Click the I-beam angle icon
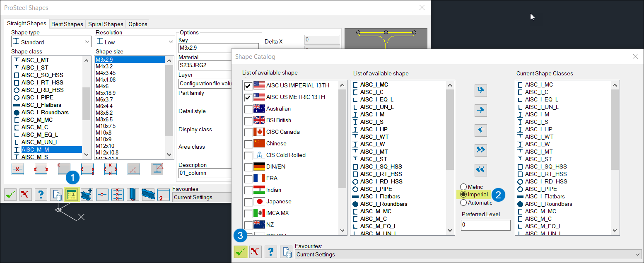This screenshot has width=644, height=263. tap(157, 169)
